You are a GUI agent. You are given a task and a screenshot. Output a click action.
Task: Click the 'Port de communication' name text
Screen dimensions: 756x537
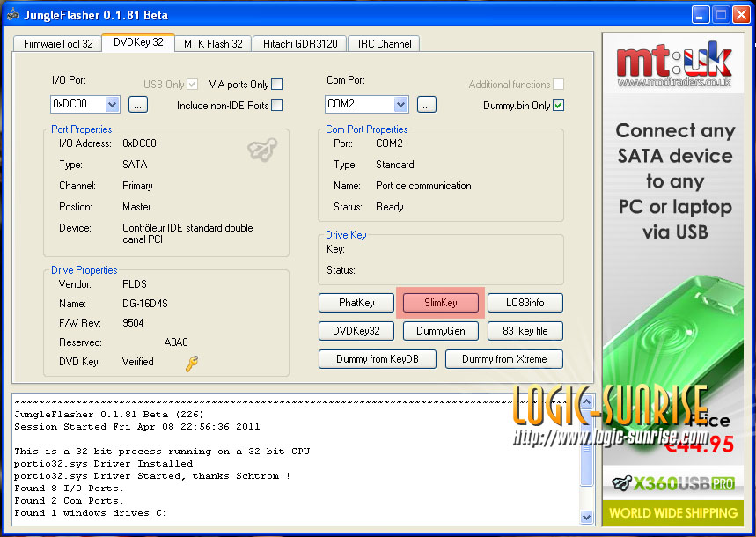click(x=423, y=186)
